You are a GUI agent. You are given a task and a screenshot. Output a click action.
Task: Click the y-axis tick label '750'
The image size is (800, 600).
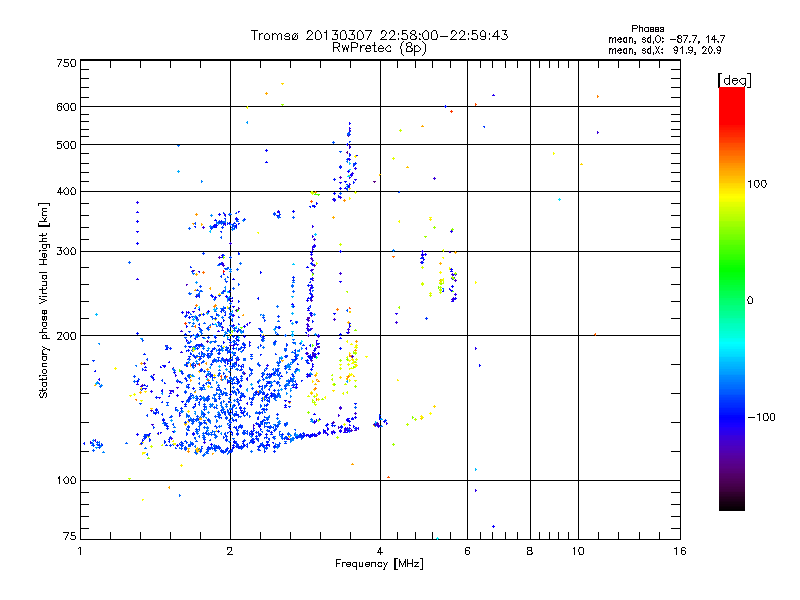[x=66, y=63]
